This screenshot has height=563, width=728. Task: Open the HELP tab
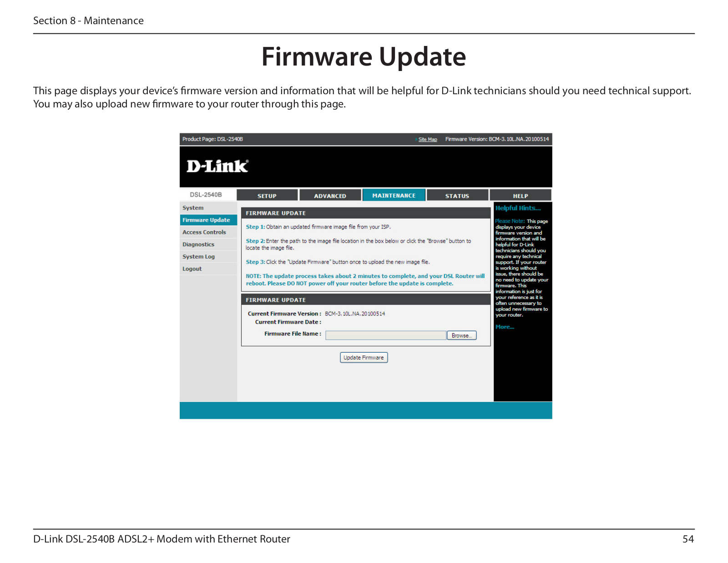[x=521, y=196]
